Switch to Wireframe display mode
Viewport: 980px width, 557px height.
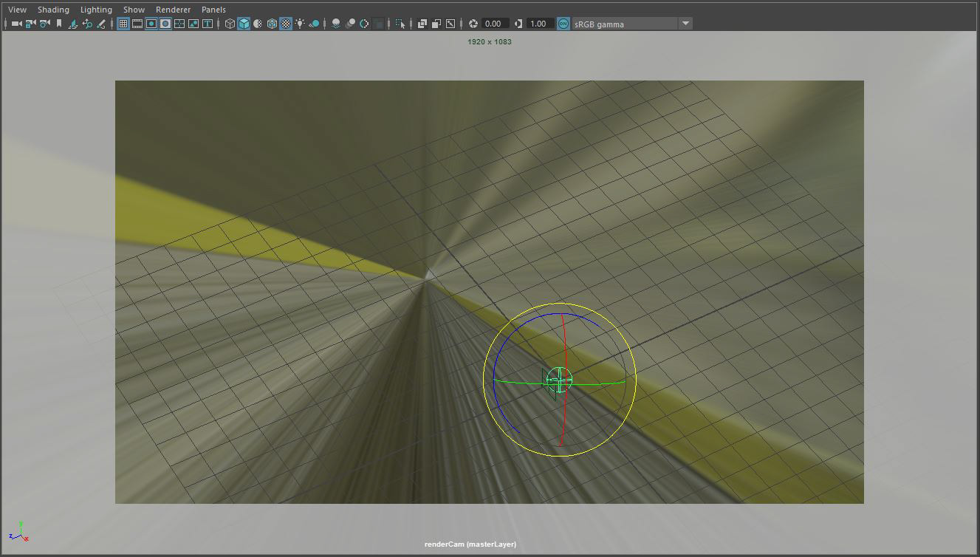(x=230, y=24)
